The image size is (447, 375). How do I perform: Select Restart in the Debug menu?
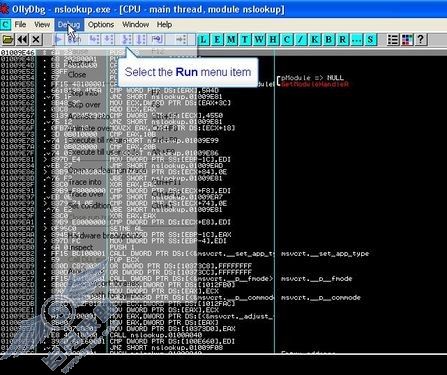[125, 63]
